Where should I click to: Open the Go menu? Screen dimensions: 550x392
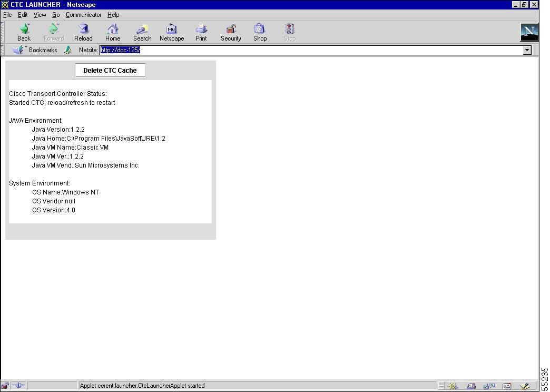[x=56, y=15]
